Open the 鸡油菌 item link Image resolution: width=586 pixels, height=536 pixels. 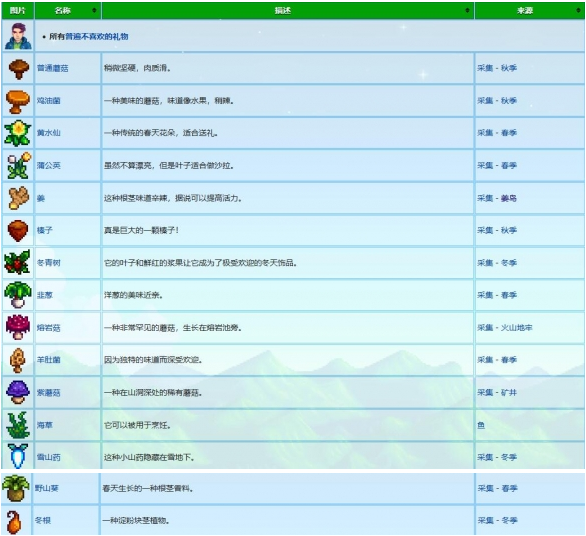pyautogui.click(x=49, y=101)
